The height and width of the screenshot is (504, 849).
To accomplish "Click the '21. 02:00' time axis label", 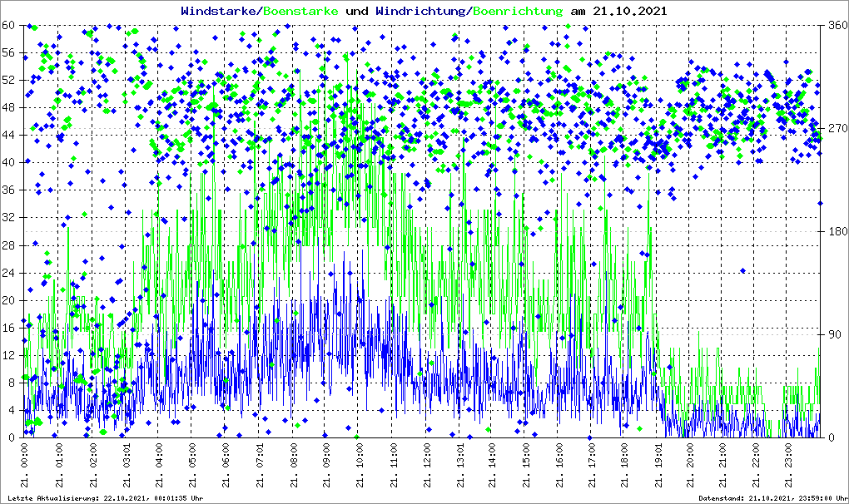I will click(x=93, y=465).
